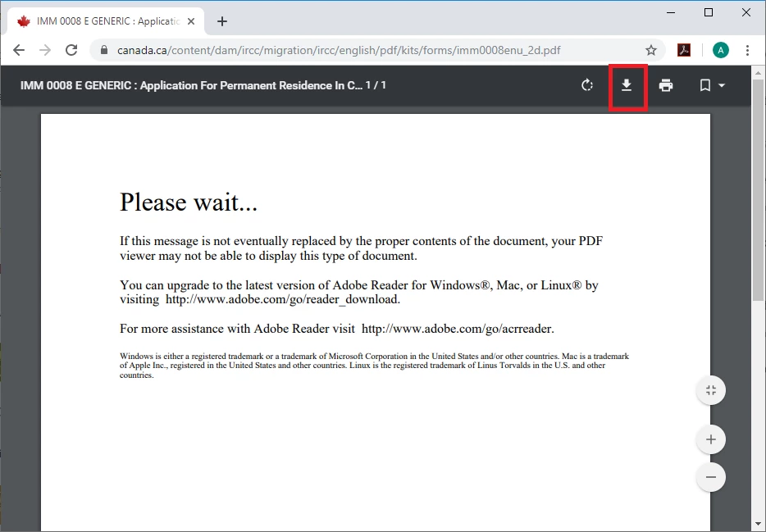Click the scrollbar up arrow

click(x=758, y=73)
